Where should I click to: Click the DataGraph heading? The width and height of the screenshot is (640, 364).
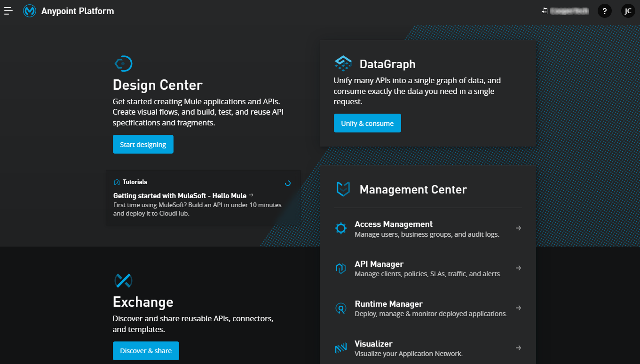tap(387, 64)
